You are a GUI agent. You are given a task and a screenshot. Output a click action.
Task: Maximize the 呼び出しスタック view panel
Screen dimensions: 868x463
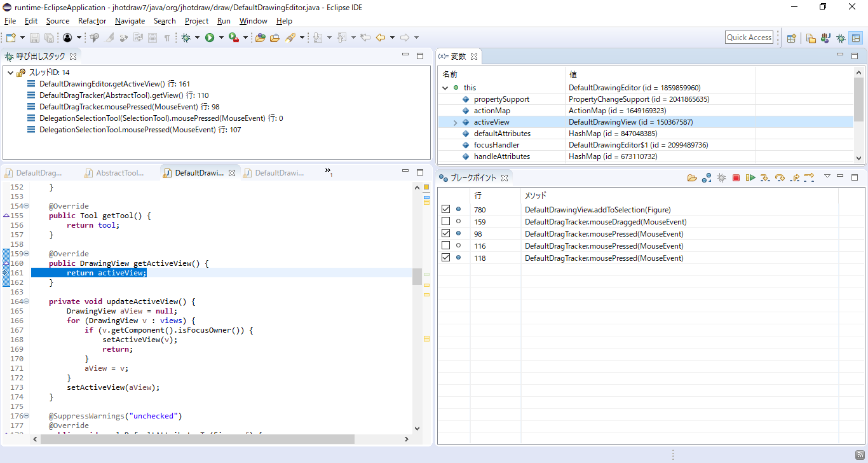pos(419,56)
